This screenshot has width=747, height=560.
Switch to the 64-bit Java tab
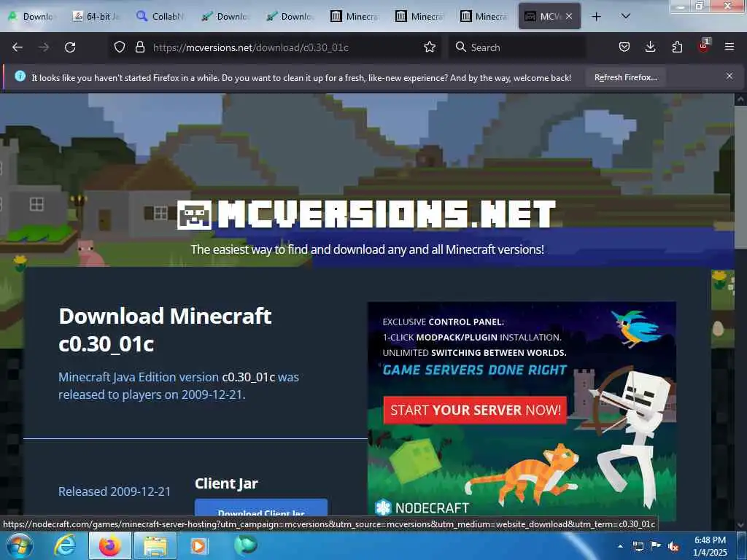click(x=97, y=17)
